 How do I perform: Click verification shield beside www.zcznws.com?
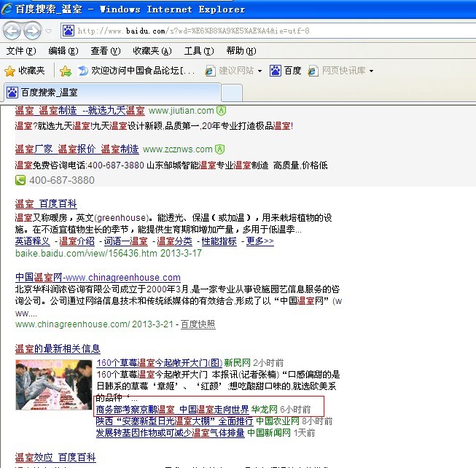pos(219,149)
